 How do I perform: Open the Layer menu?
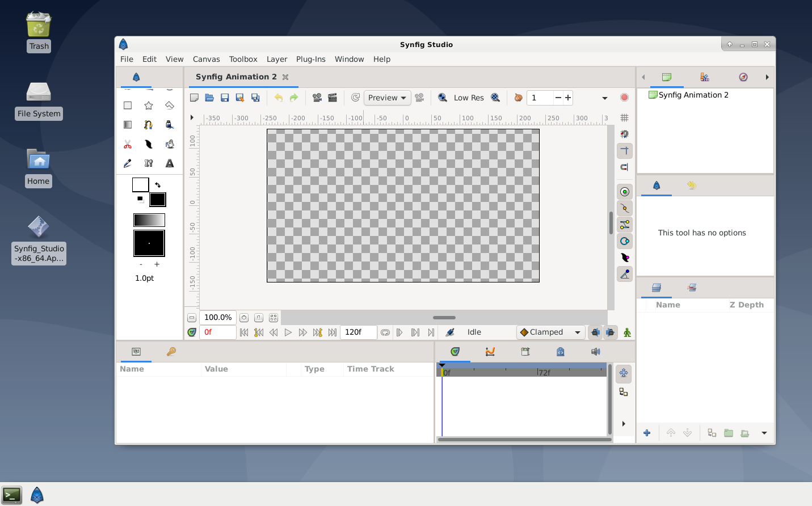click(277, 59)
